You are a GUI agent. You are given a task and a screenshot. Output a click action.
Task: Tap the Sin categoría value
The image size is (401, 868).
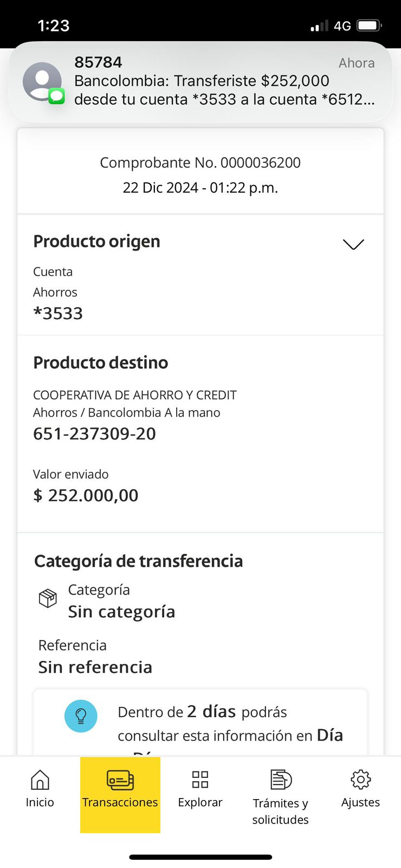[x=121, y=612]
